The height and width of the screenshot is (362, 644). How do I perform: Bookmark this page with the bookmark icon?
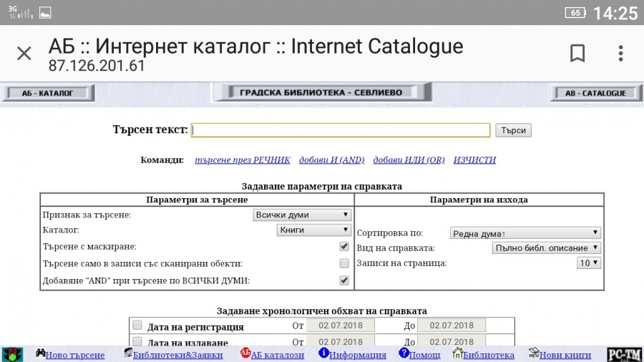pos(577,53)
